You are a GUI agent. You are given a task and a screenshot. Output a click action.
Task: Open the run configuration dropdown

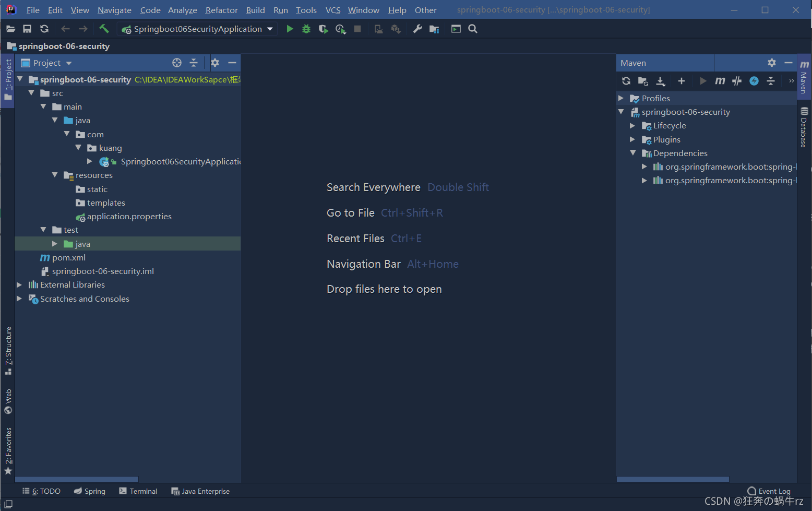pos(270,29)
